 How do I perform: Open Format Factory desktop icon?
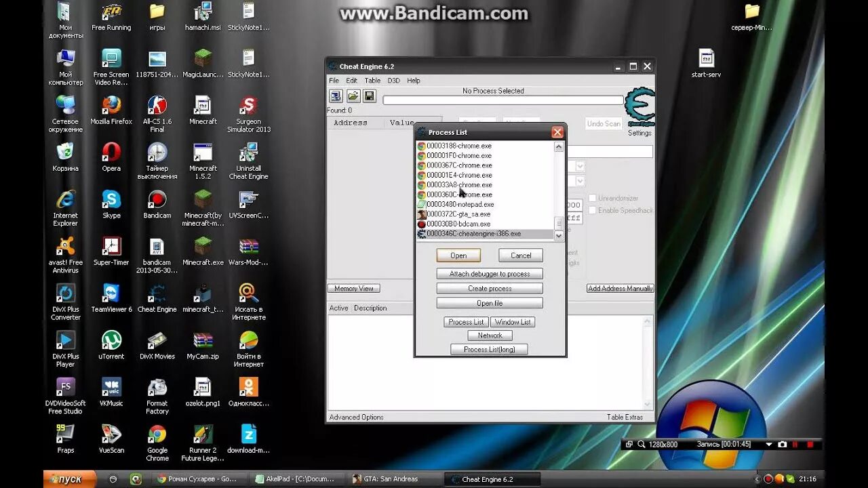[x=157, y=395]
